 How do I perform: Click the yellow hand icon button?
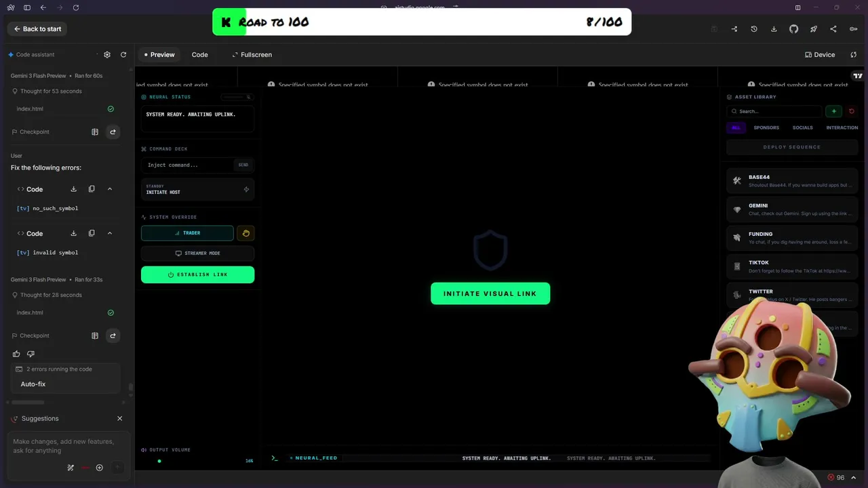(x=245, y=233)
